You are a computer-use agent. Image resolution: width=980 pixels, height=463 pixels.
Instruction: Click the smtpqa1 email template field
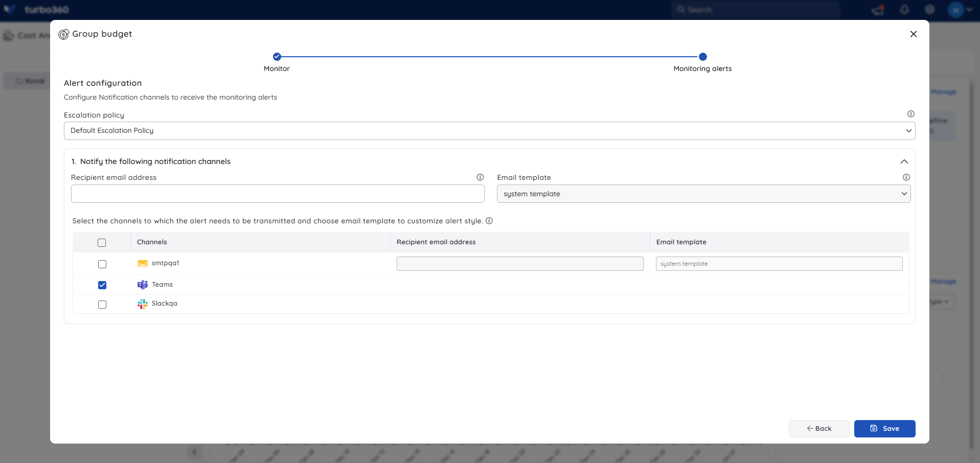779,264
